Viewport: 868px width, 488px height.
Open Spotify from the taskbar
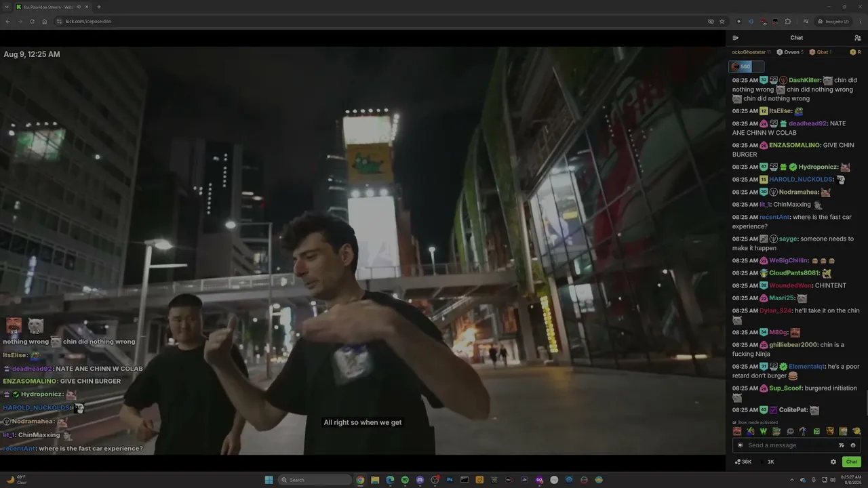point(405,480)
